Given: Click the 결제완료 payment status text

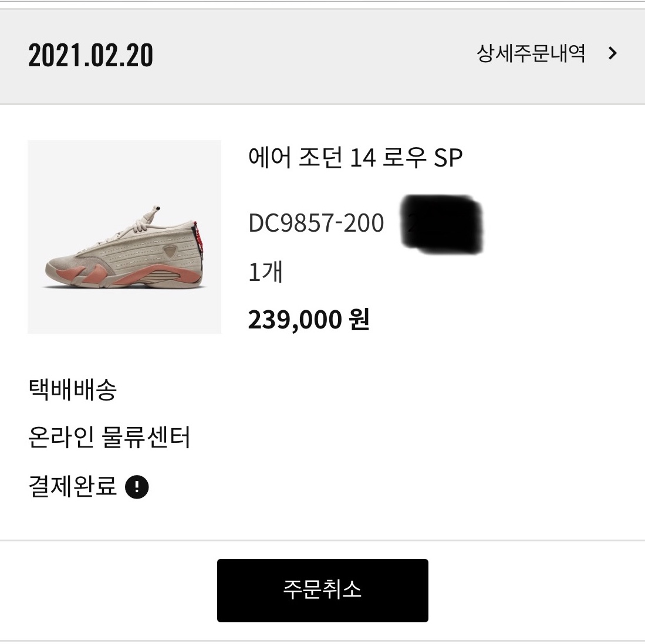Looking at the screenshot, I should point(73,486).
